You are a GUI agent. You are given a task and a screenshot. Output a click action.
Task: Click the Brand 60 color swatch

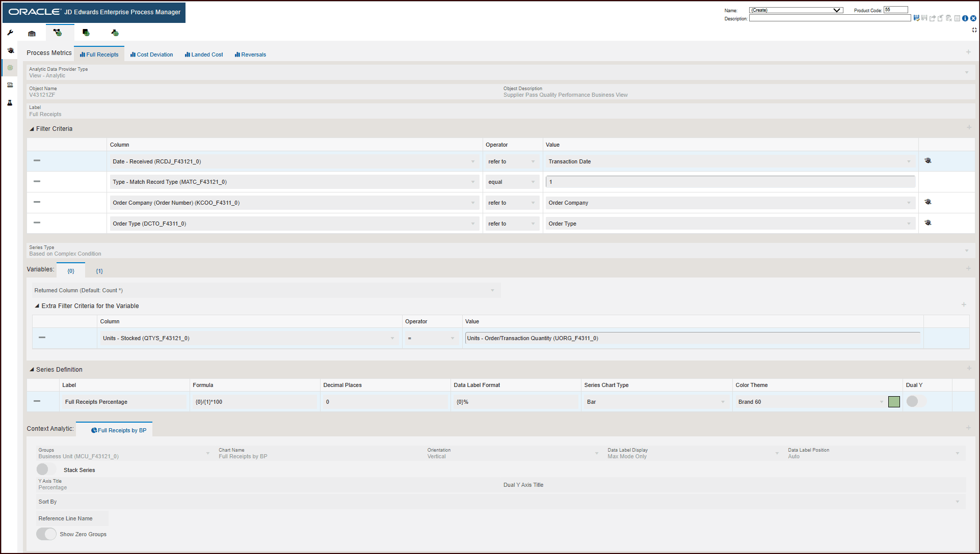pyautogui.click(x=894, y=401)
